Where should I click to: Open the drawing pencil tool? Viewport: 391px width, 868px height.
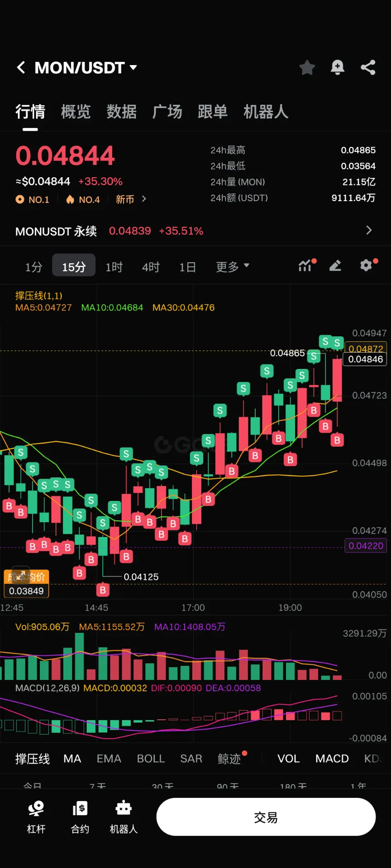point(335,265)
